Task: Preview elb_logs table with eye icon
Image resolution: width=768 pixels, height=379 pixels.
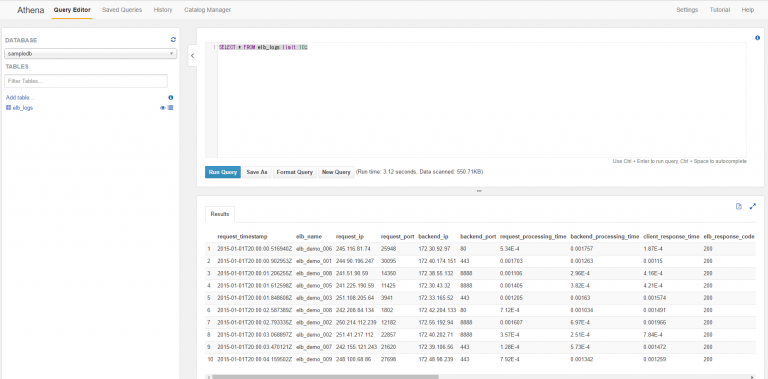Action: pos(163,108)
